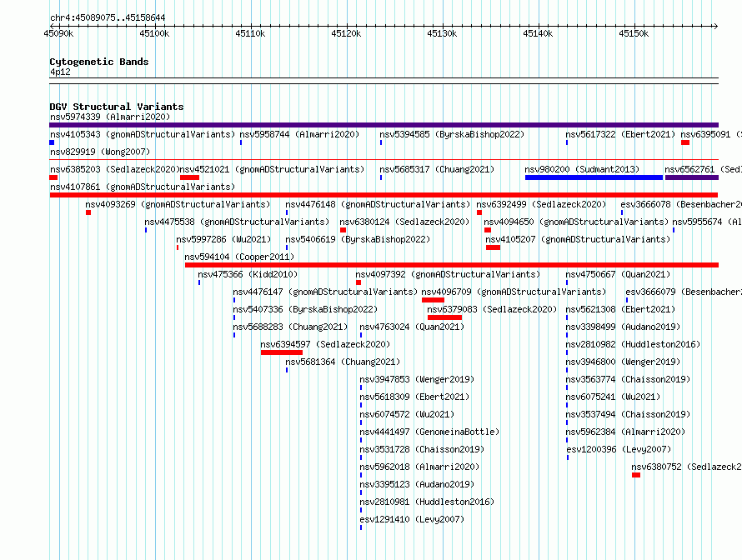Screen dimensions: 742x560
Task: Select nsv5685317 (Chuang2021) label
Action: click(x=437, y=169)
